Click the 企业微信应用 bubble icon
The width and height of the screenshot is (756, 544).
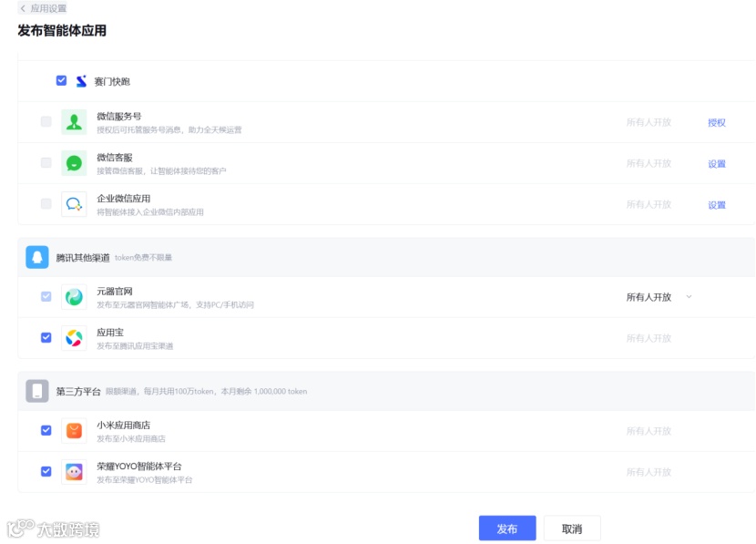pyautogui.click(x=74, y=204)
